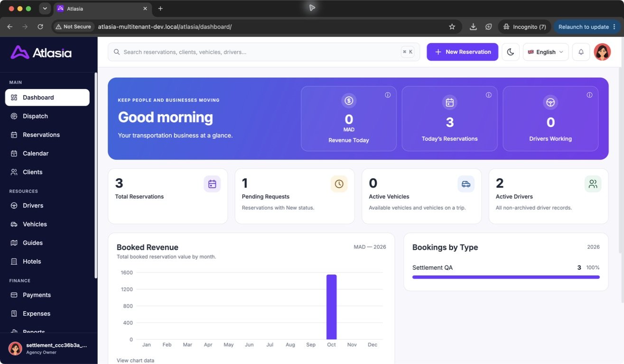624x364 pixels.
Task: Click the car icon in Active Vehicles card
Action: (466, 184)
